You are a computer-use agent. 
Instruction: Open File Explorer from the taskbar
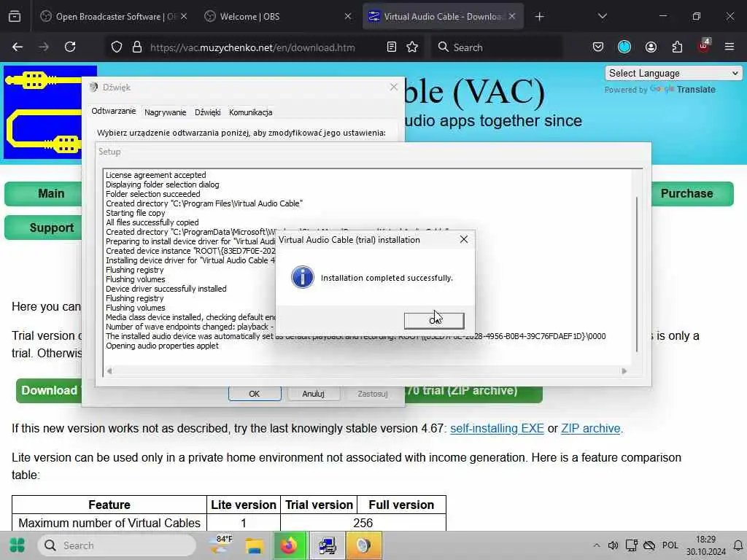[x=255, y=545]
